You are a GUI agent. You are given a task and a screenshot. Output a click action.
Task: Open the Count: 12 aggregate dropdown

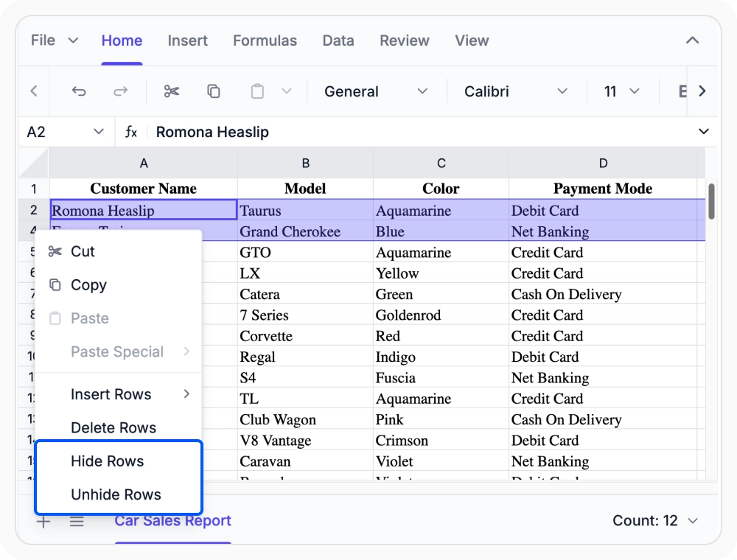click(654, 520)
